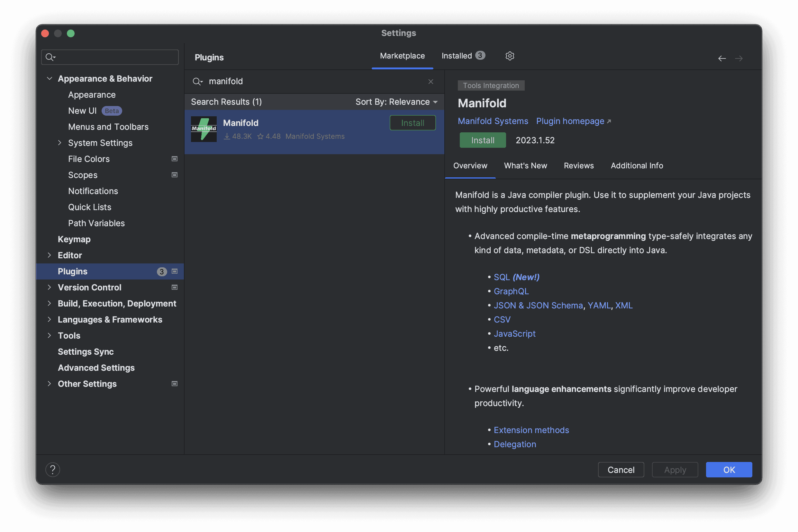798x532 pixels.
Task: Select Notifications in the settings tree
Action: tap(93, 191)
